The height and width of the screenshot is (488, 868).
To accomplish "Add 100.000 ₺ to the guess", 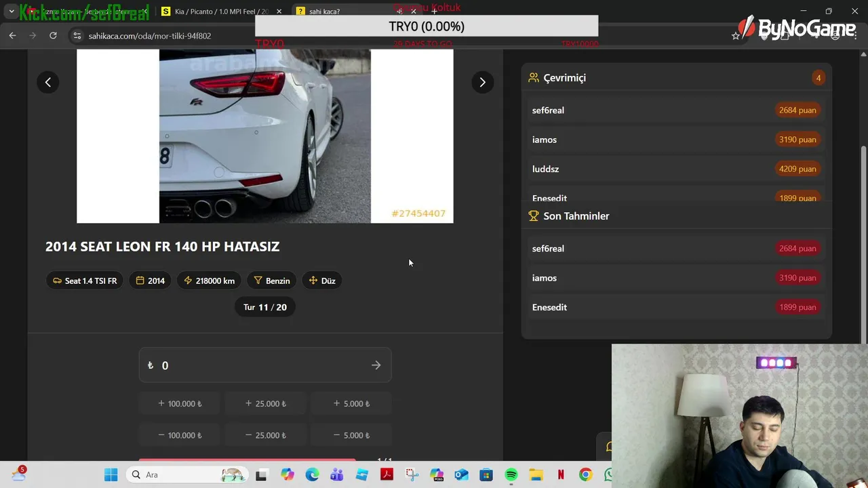I will (180, 403).
